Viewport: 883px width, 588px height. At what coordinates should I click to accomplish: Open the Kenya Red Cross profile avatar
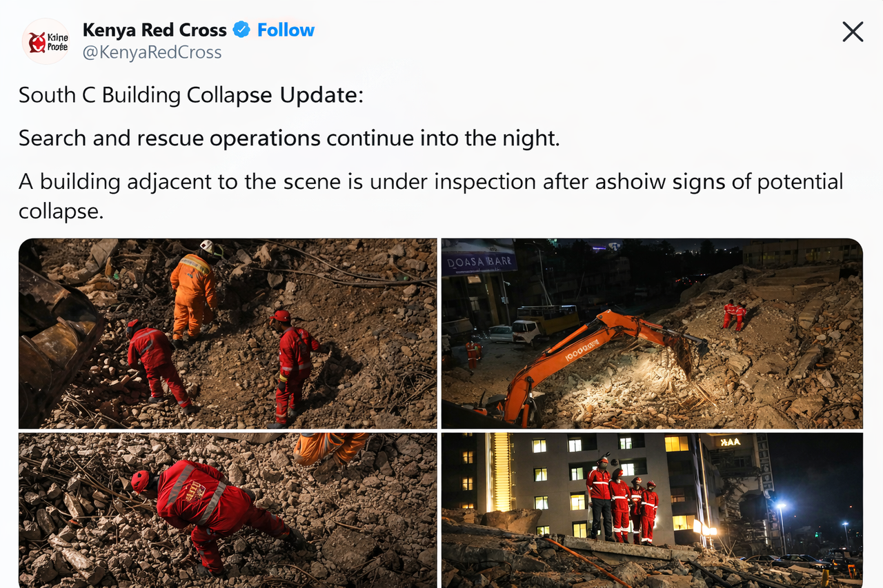pos(46,41)
